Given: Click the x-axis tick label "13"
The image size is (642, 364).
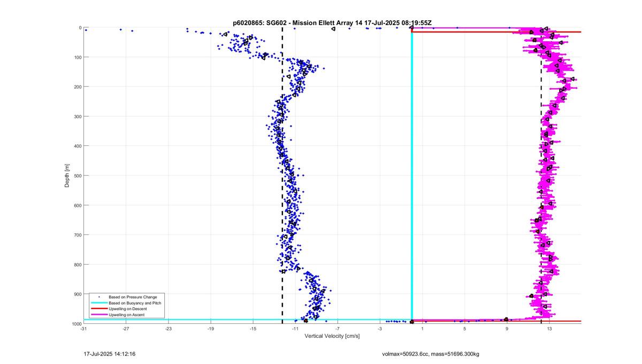Looking at the screenshot, I should pyautogui.click(x=549, y=329).
